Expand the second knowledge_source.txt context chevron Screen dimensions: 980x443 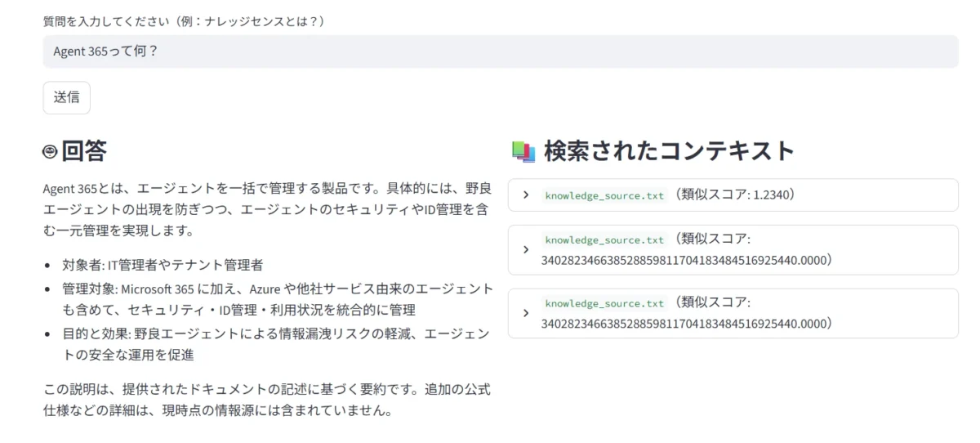526,249
